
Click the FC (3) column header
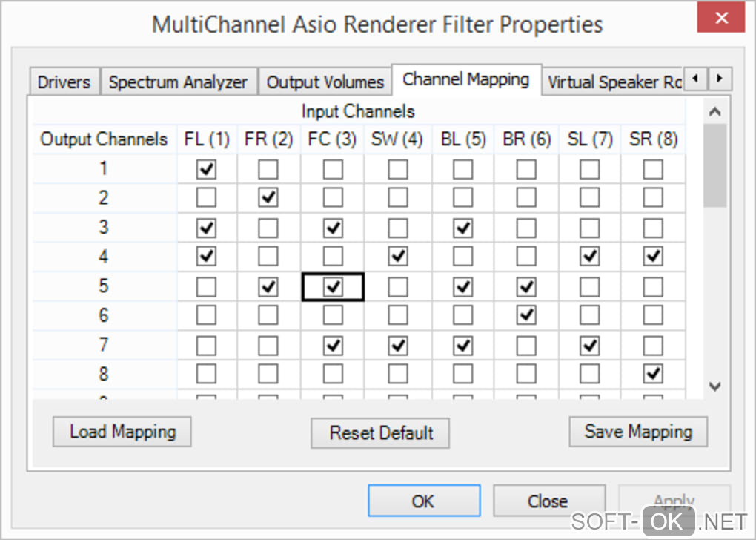pos(332,139)
